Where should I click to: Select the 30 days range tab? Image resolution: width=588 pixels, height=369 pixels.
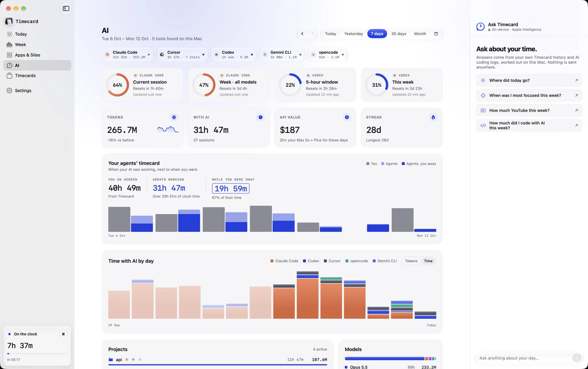coord(399,34)
